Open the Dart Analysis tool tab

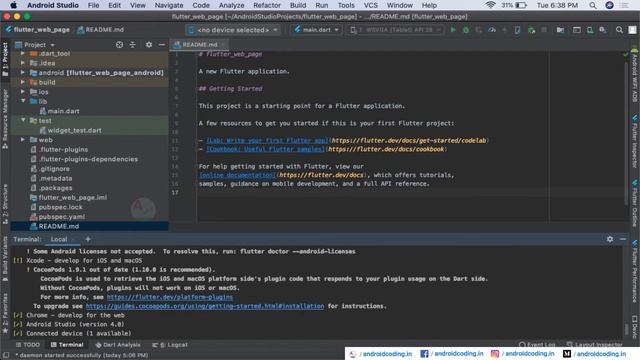(118, 345)
